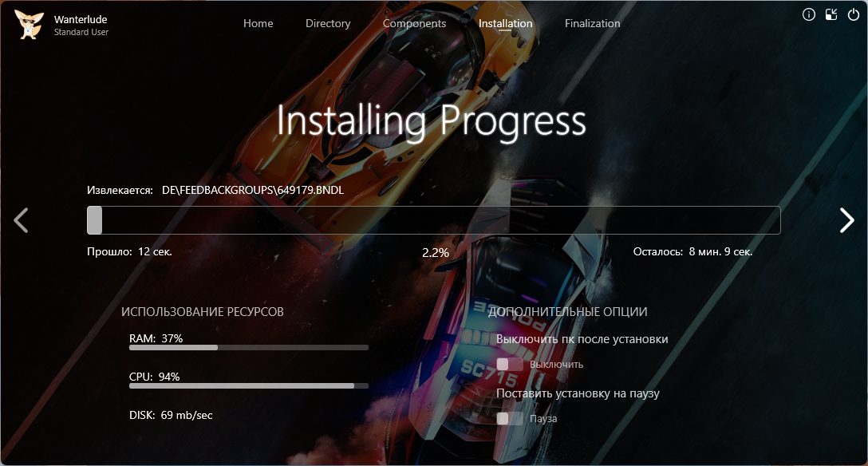868x466 pixels.
Task: Click the Installation tab
Action: click(x=505, y=24)
